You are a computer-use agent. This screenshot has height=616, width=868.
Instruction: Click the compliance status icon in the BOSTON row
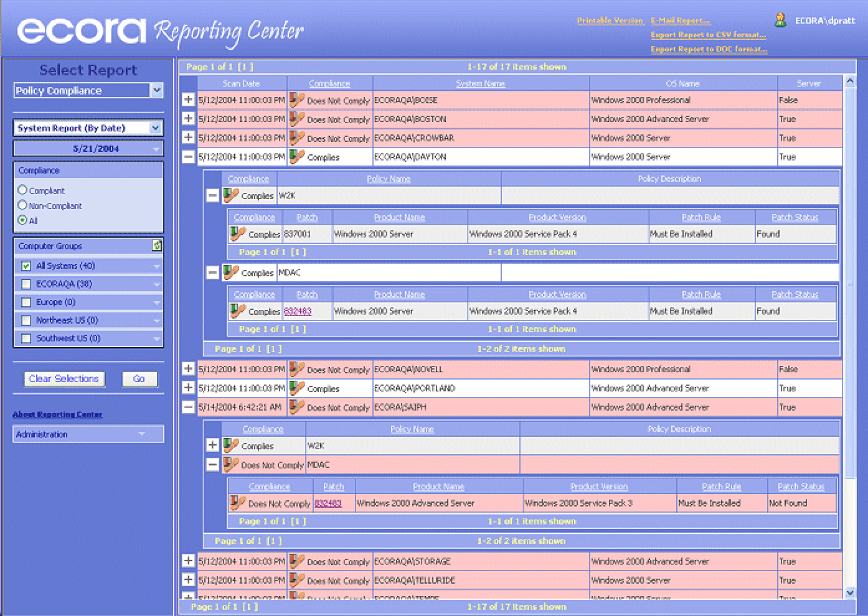297,119
